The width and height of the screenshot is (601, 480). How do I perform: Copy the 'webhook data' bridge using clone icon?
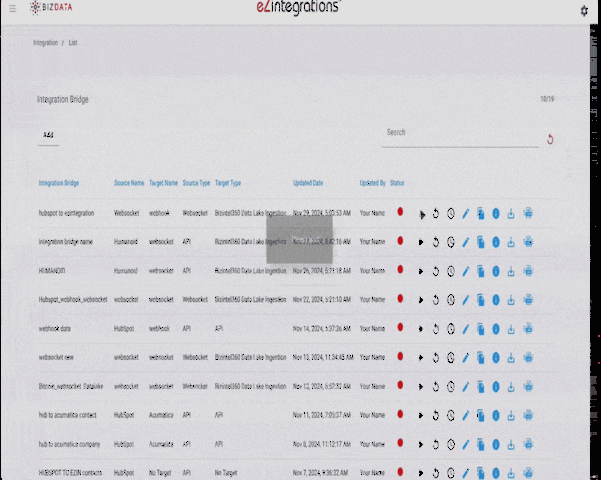point(480,327)
